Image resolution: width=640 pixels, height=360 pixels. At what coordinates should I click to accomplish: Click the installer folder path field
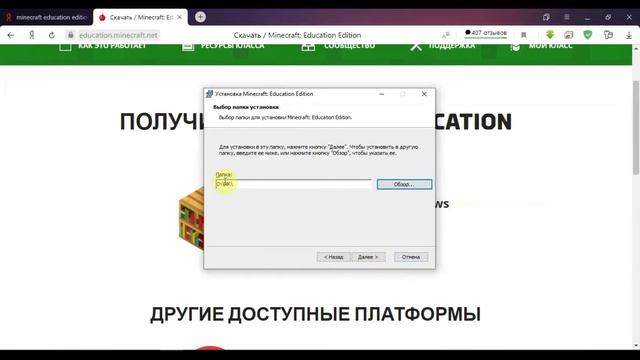(293, 184)
